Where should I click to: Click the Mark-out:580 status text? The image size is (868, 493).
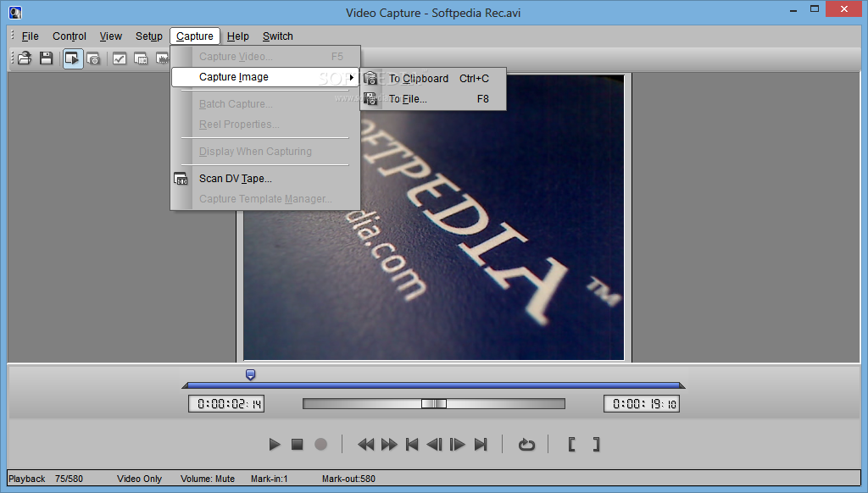(x=348, y=479)
